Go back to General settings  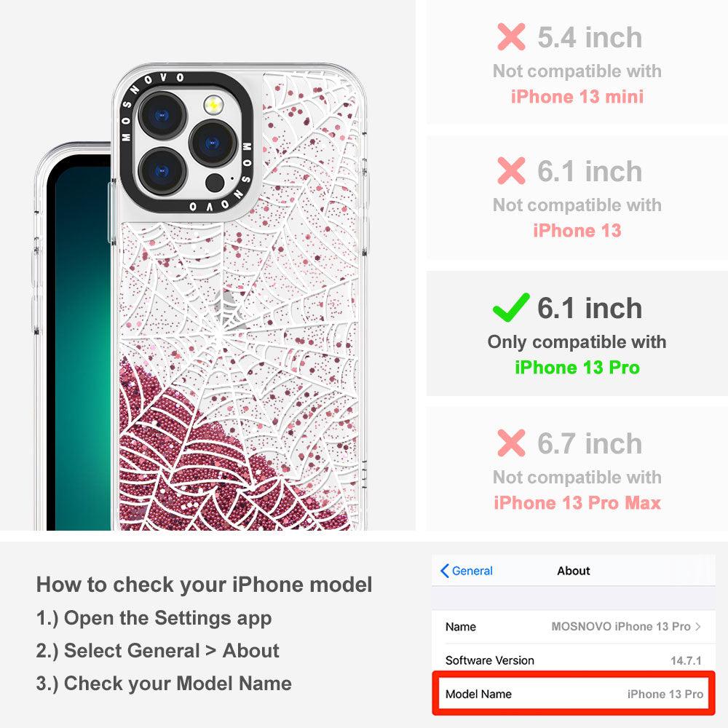coord(466,571)
